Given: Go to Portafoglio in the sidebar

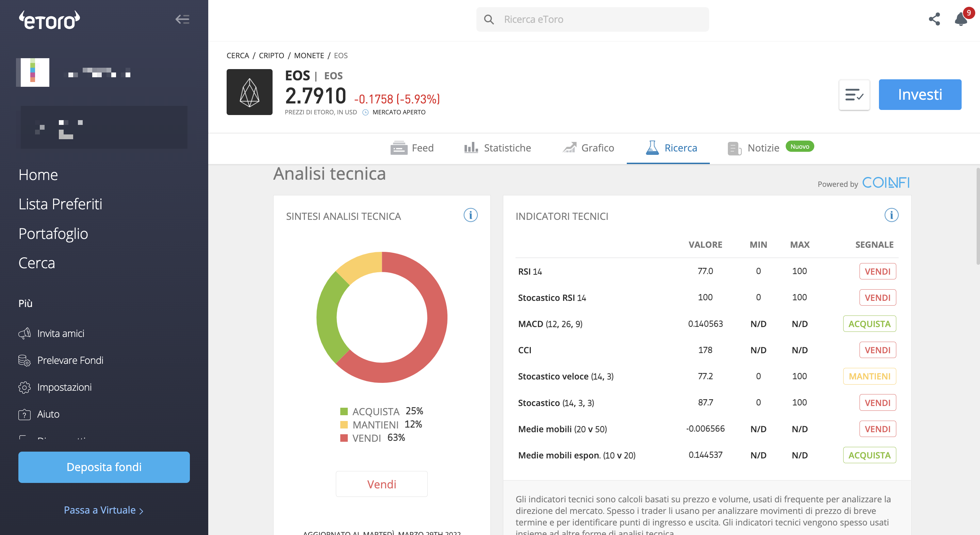Looking at the screenshot, I should tap(53, 233).
